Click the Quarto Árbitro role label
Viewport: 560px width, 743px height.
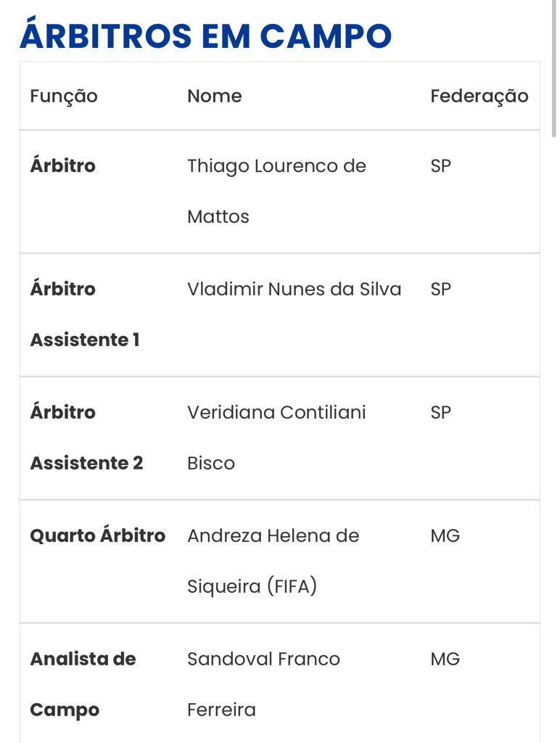pos(98,535)
